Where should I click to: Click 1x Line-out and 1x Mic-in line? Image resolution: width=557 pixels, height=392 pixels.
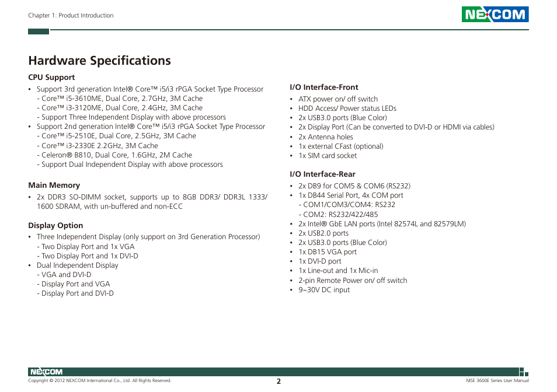click(338, 271)
